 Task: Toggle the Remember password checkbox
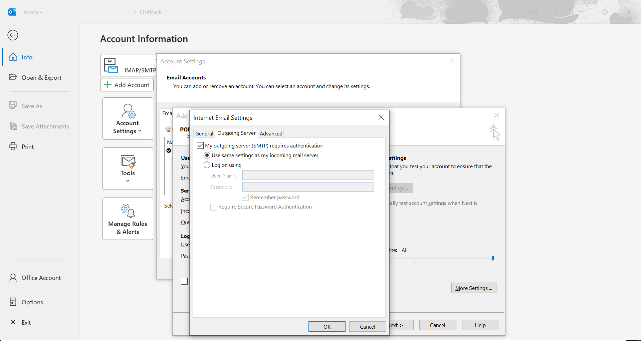(245, 197)
